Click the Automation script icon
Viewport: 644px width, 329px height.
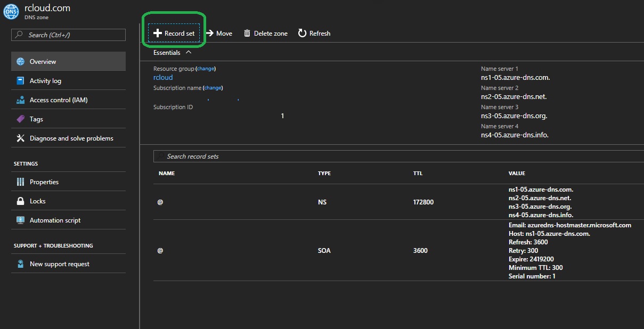pyautogui.click(x=21, y=220)
